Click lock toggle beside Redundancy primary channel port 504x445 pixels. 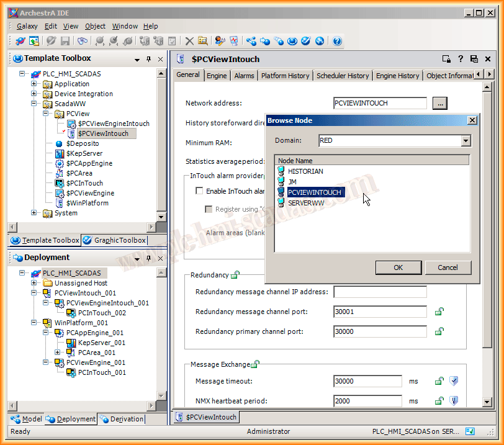point(439,331)
